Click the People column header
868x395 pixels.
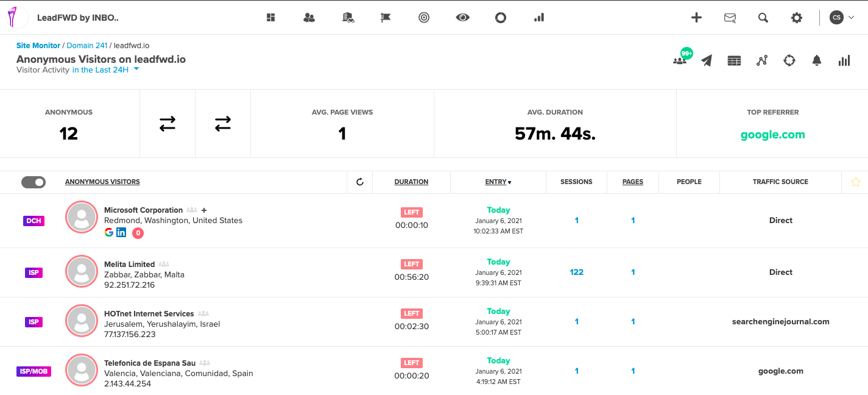[690, 182]
